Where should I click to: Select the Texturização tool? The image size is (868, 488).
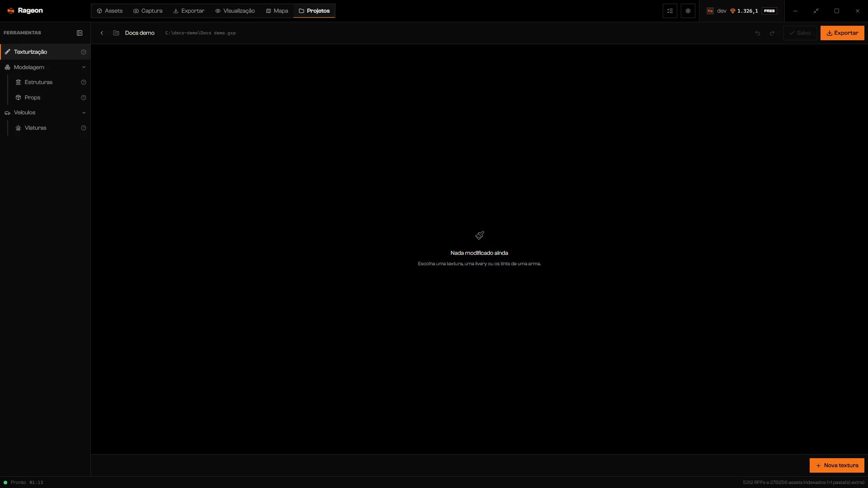click(x=45, y=52)
